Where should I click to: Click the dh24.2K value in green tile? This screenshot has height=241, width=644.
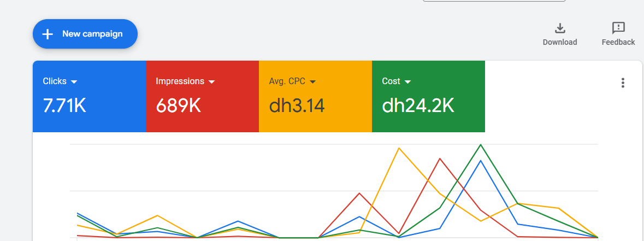tap(418, 105)
